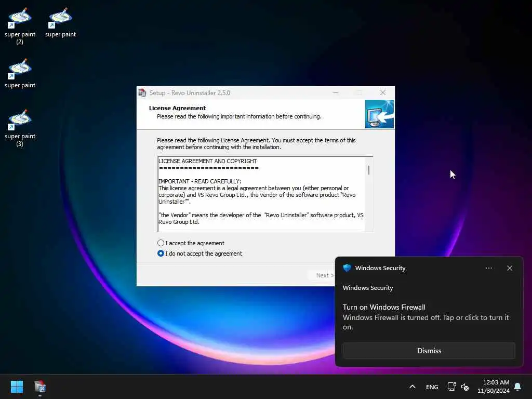The image size is (532, 399).
Task: Click 'Turn on Windows Firewall' notification text
Action: (384, 307)
